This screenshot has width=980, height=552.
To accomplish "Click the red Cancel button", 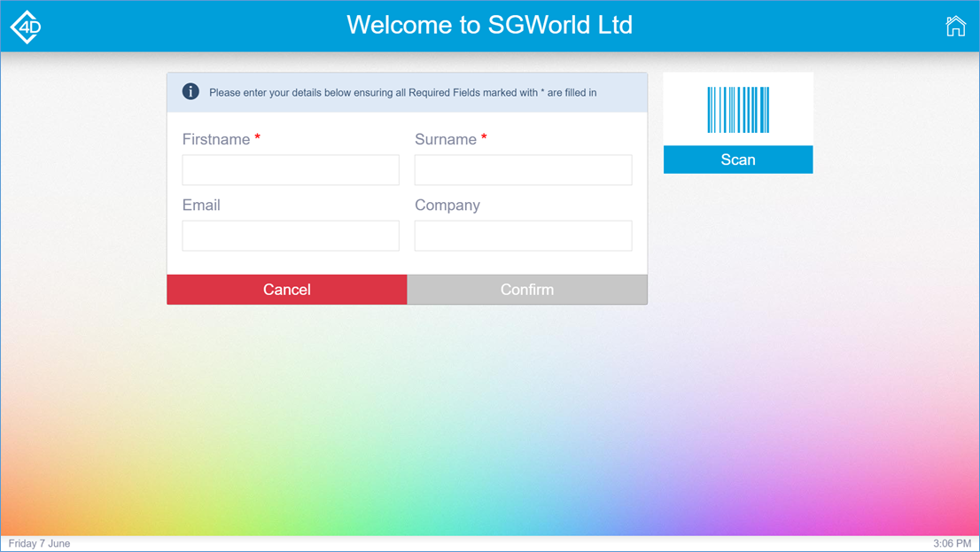I will 287,290.
